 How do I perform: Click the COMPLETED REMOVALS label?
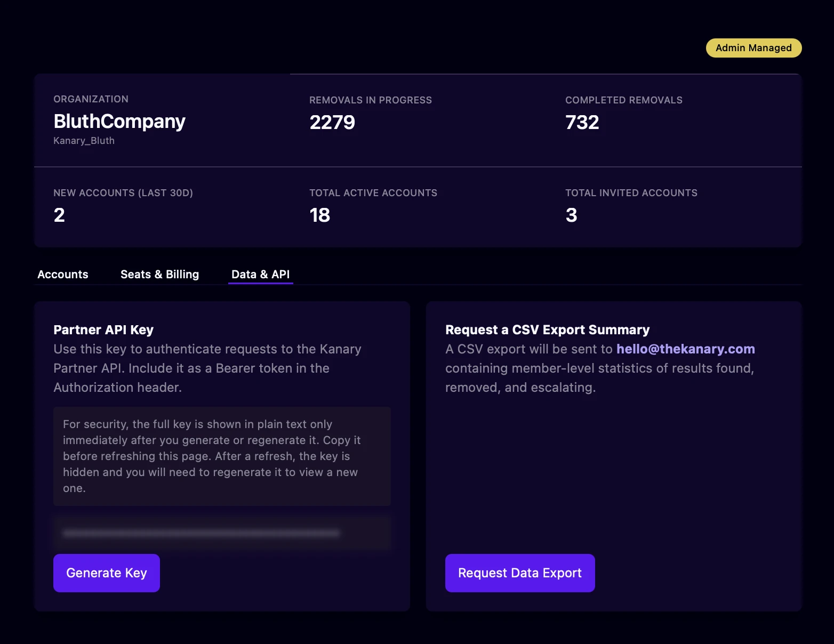pos(624,100)
